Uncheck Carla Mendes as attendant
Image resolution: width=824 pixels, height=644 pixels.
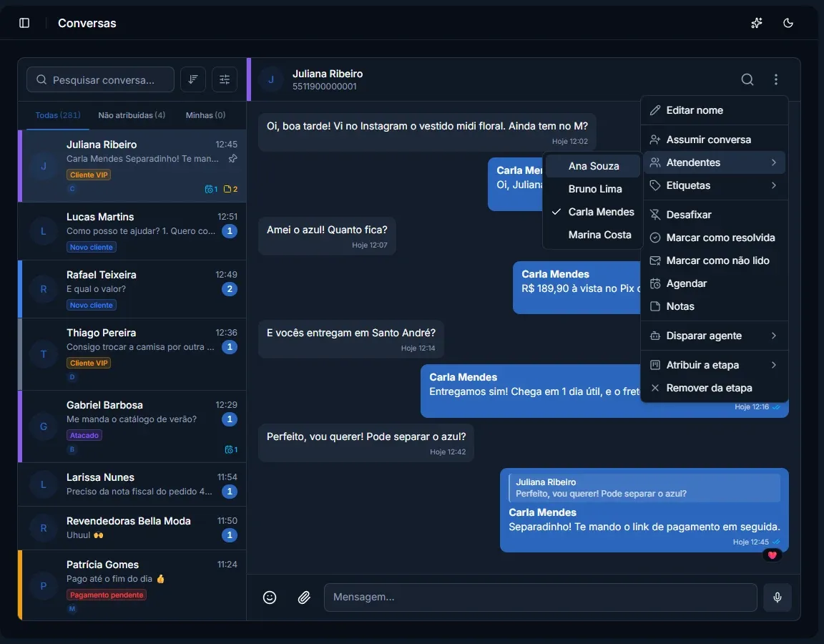593,212
